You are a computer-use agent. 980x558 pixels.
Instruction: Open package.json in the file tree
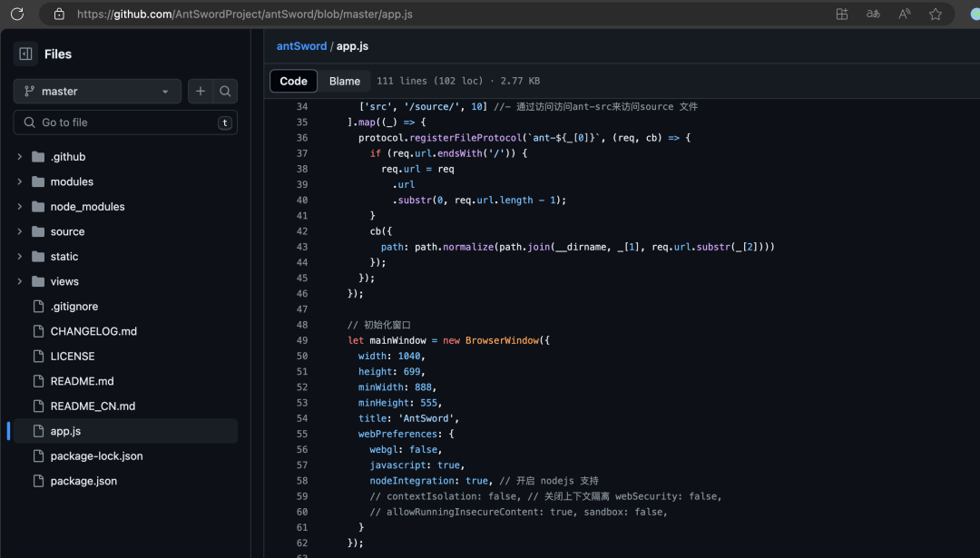(x=83, y=481)
